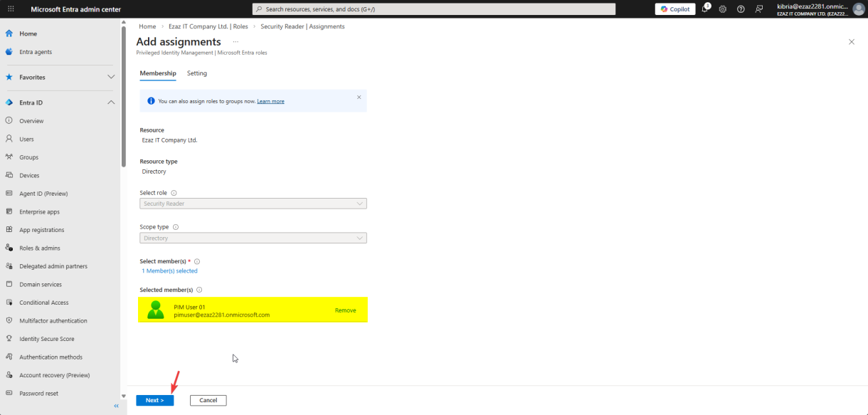Collapse the Entra ID section chevron
This screenshot has width=868, height=415.
pyautogui.click(x=111, y=103)
